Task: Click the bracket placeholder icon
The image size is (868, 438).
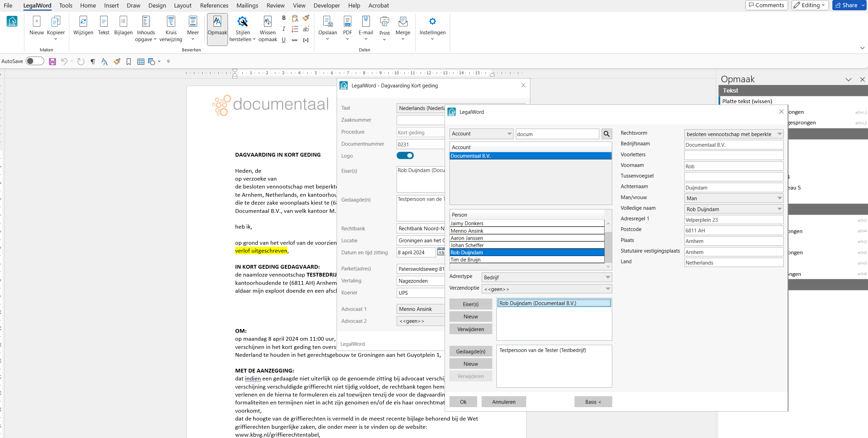Action: point(306,40)
